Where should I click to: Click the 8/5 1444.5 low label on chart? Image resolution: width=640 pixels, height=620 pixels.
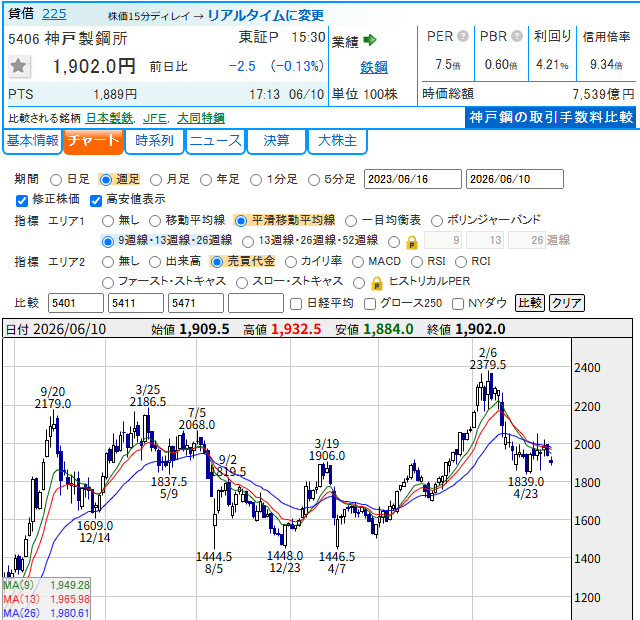point(214,563)
